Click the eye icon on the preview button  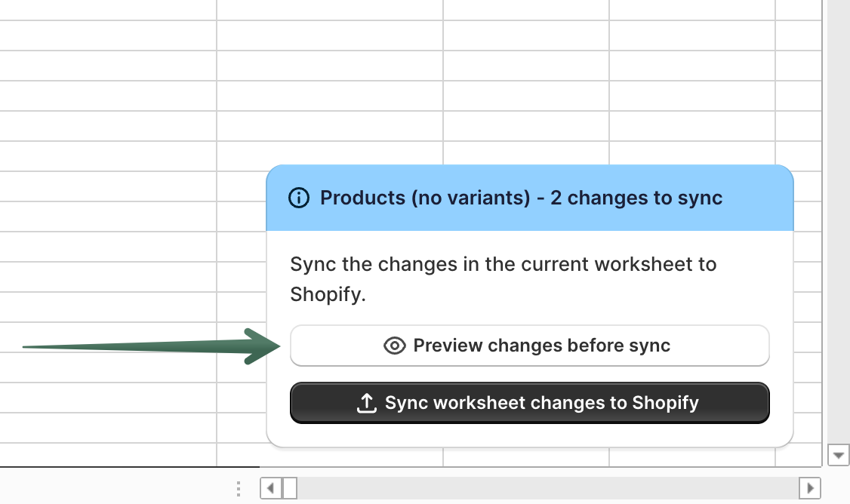394,345
